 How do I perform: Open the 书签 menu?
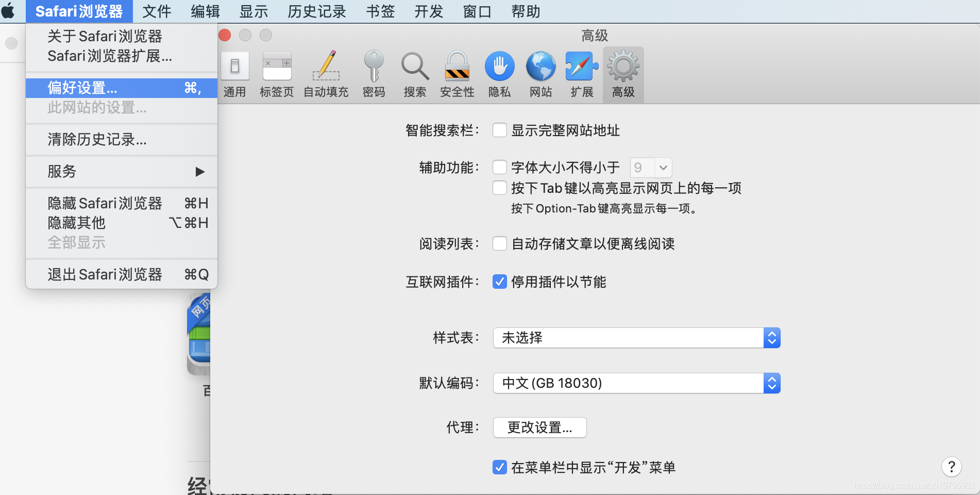[380, 11]
